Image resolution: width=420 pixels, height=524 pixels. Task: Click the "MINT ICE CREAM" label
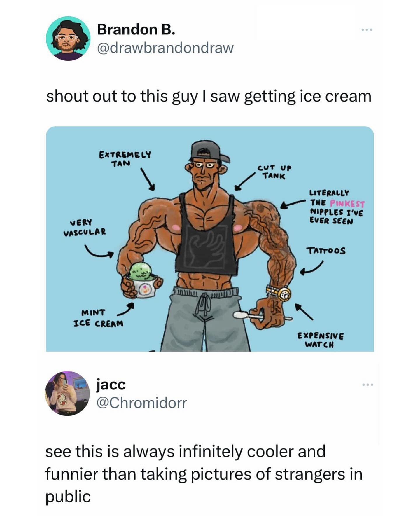point(98,318)
